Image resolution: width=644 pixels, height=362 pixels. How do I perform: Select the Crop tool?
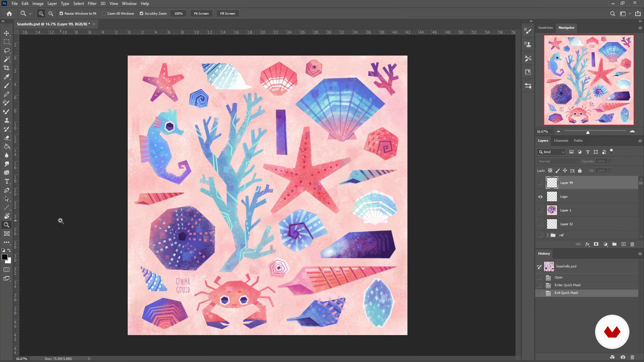pyautogui.click(x=7, y=68)
